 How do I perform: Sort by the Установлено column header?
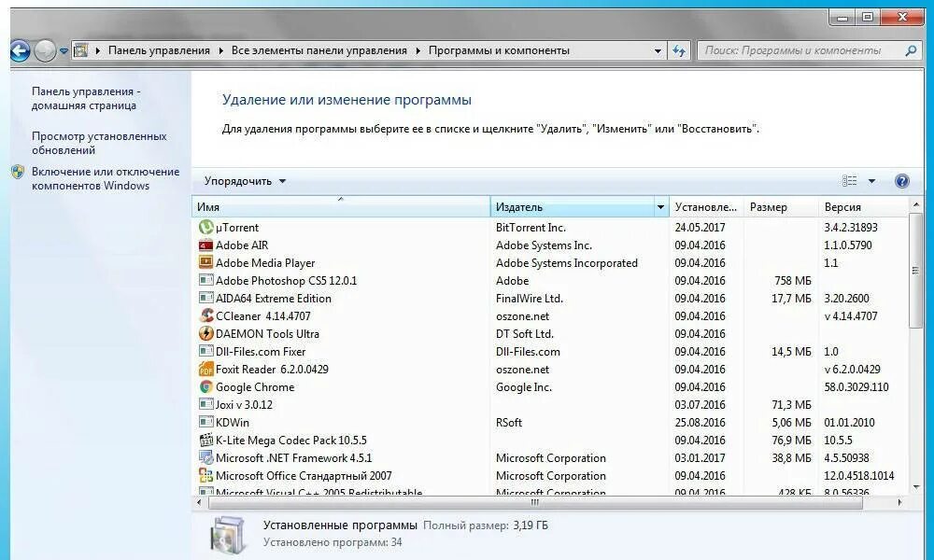[x=706, y=207]
